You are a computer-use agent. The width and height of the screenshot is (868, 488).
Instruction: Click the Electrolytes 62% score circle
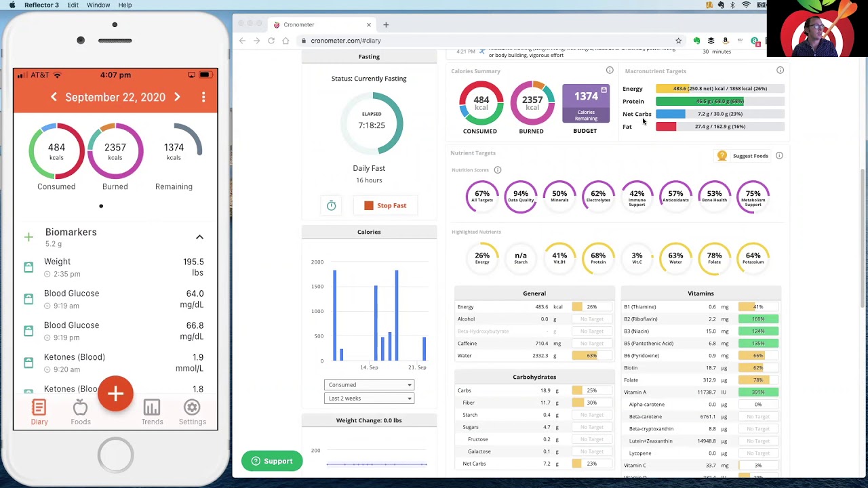pyautogui.click(x=598, y=196)
